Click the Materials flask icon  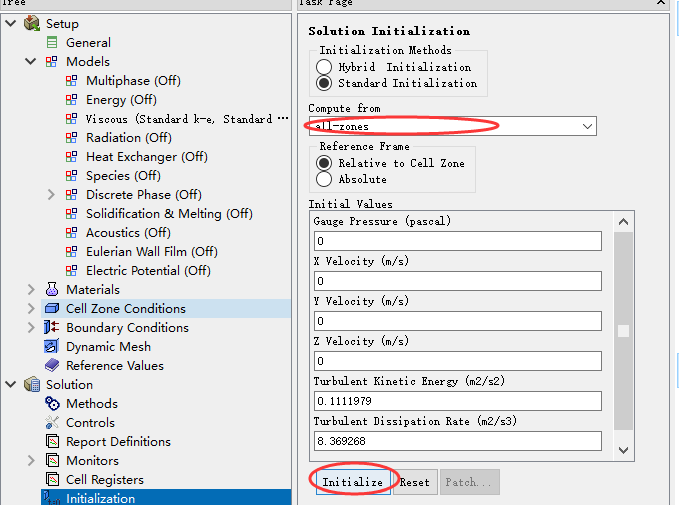coord(52,289)
